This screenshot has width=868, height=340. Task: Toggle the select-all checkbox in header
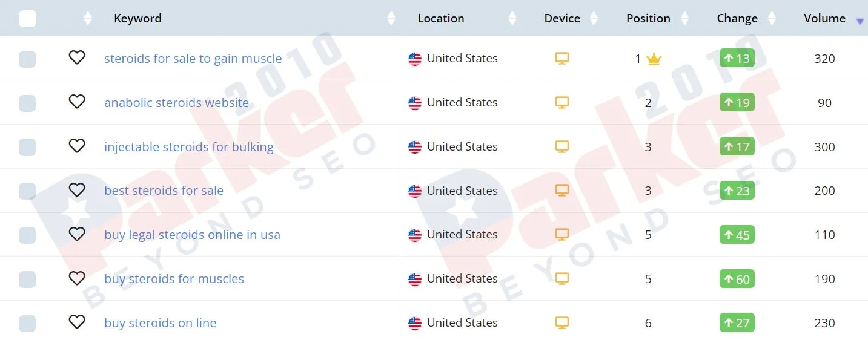[x=27, y=19]
